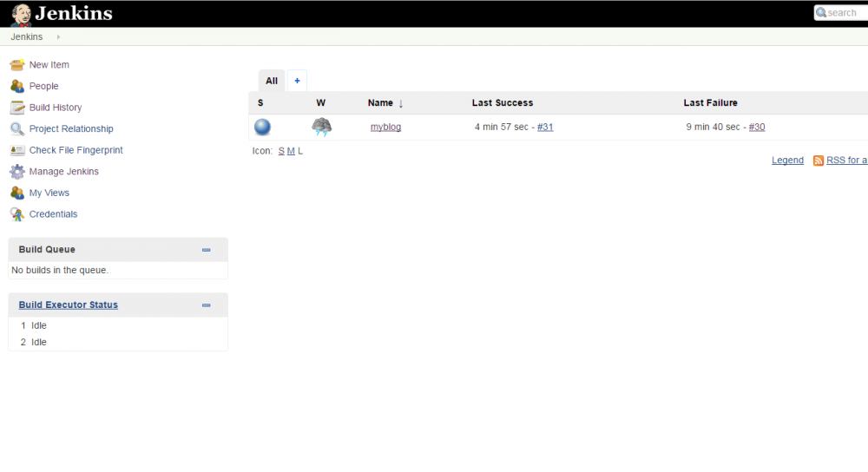
Task: Open the Legend link
Action: [x=787, y=160]
